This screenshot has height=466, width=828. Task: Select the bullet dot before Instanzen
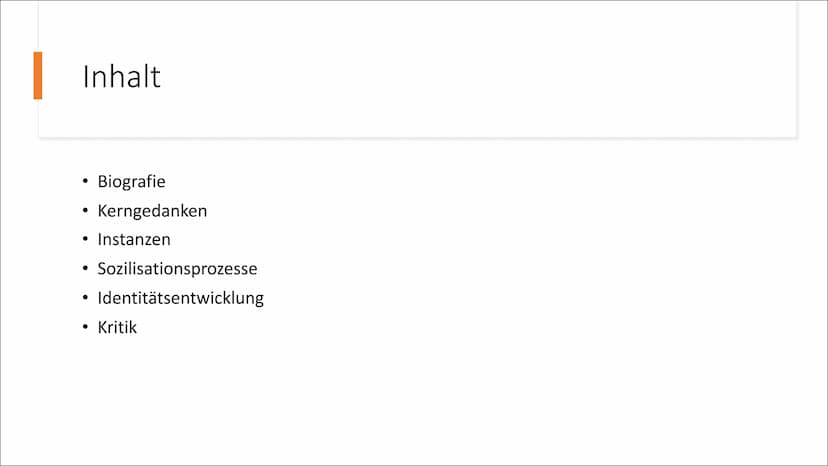click(85, 239)
